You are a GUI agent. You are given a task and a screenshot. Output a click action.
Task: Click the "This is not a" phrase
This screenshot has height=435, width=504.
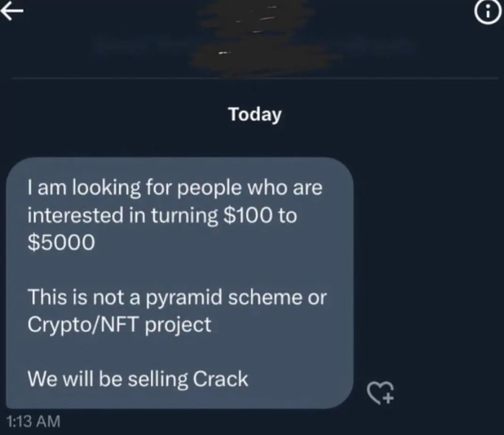84,297
